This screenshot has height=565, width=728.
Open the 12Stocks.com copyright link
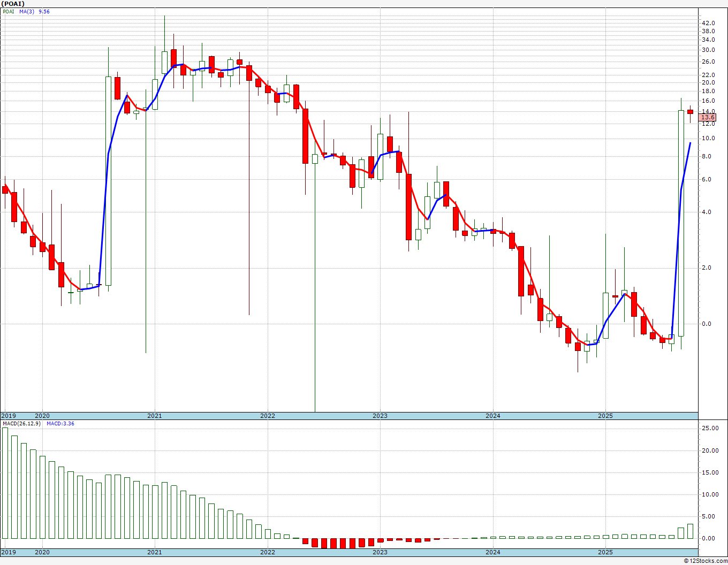(706, 561)
